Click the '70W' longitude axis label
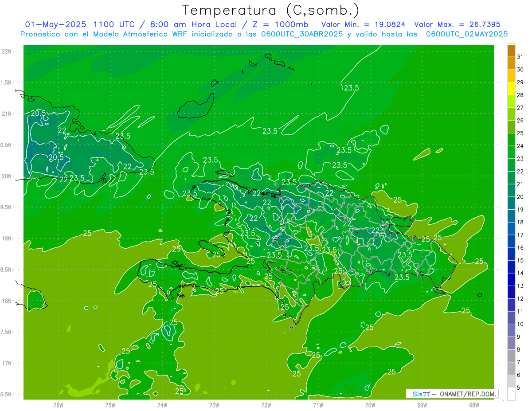The height and width of the screenshot is (411, 532). pyautogui.click(x=370, y=405)
